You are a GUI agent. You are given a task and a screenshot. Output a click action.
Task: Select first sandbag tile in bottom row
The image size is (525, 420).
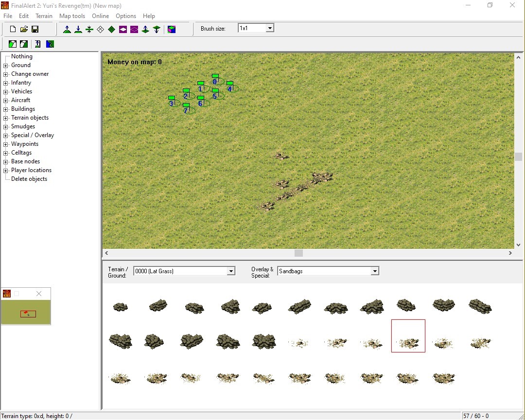[120, 379]
